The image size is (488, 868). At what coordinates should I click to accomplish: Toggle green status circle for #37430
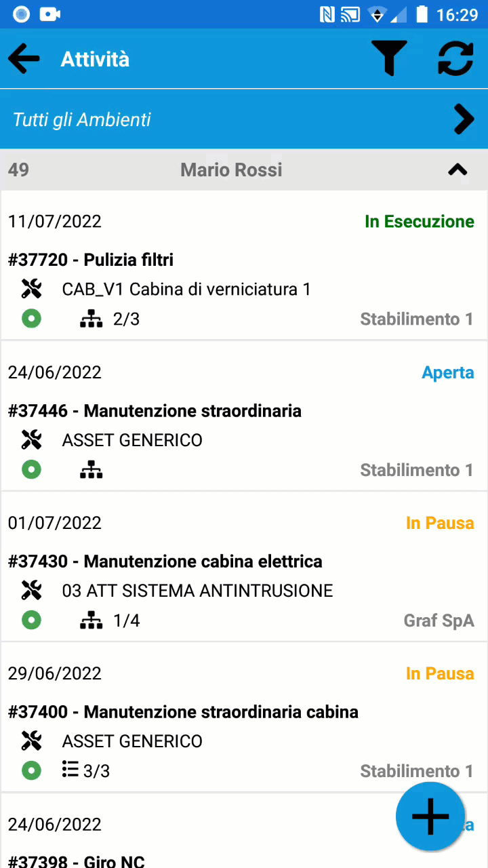(x=31, y=620)
